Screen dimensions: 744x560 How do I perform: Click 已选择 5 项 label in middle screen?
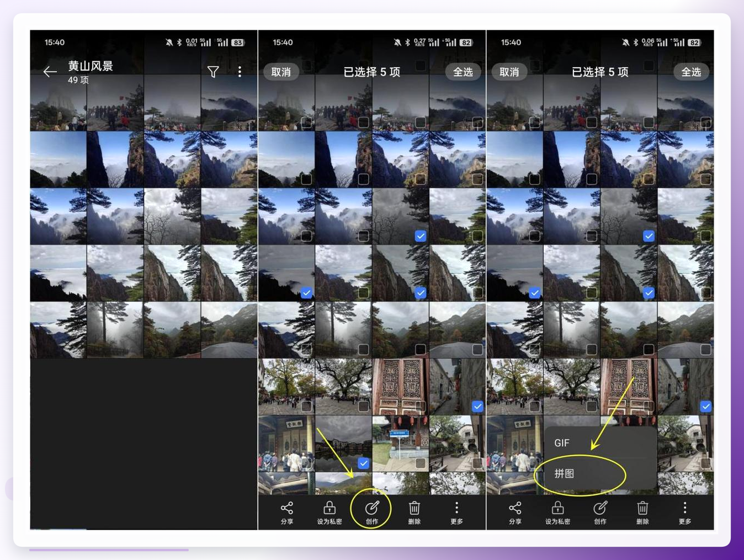[x=372, y=72]
